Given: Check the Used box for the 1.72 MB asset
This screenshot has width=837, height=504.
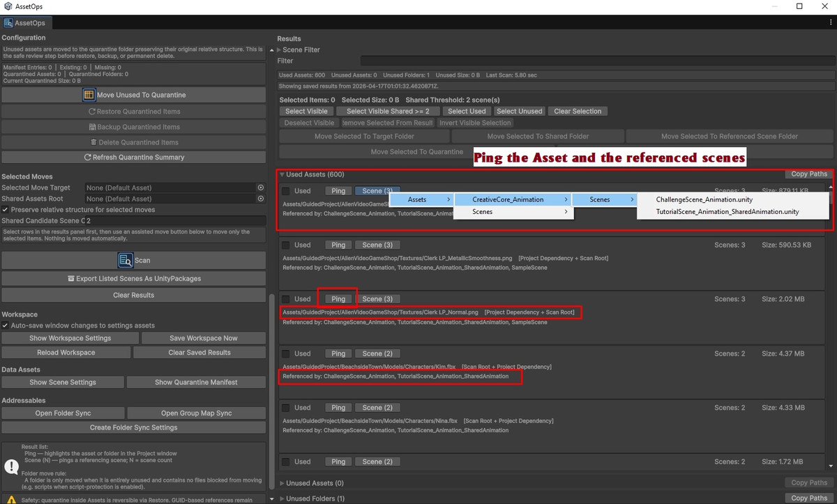Looking at the screenshot, I should pyautogui.click(x=285, y=461).
